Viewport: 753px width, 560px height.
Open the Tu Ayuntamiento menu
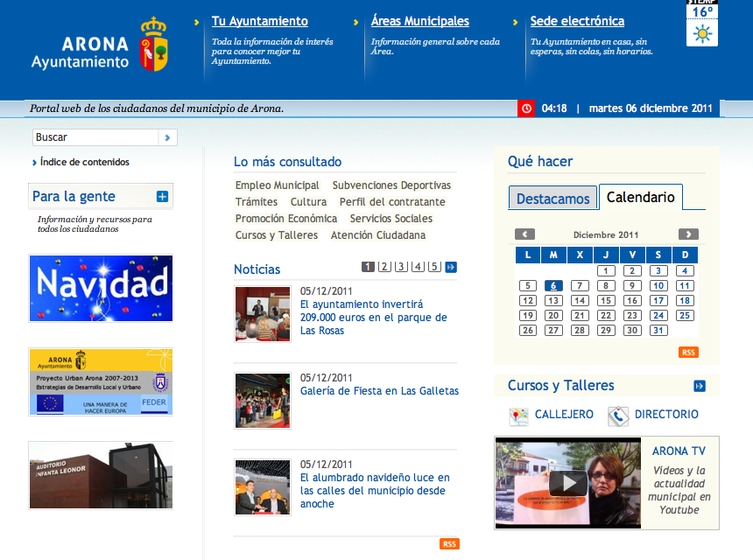coord(260,21)
